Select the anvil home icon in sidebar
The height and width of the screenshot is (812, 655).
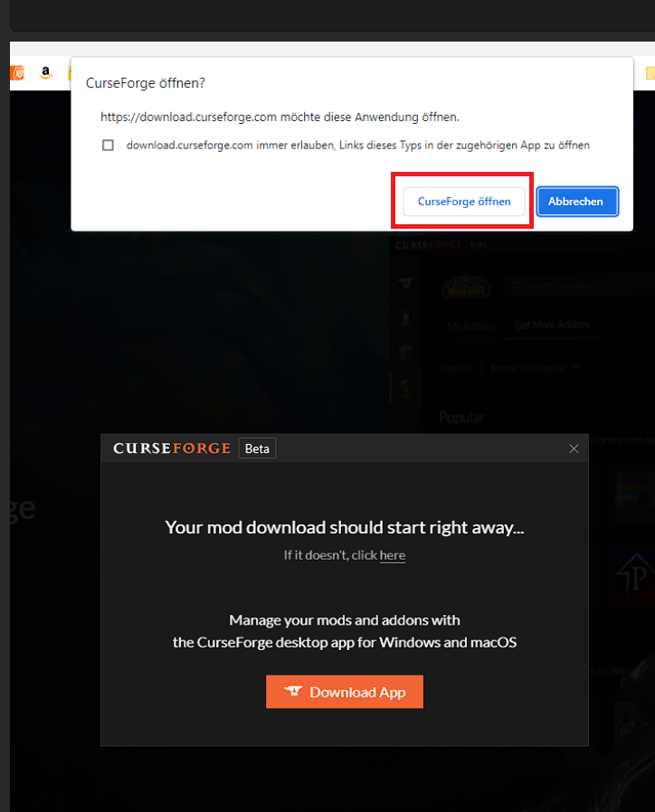pyautogui.click(x=405, y=283)
